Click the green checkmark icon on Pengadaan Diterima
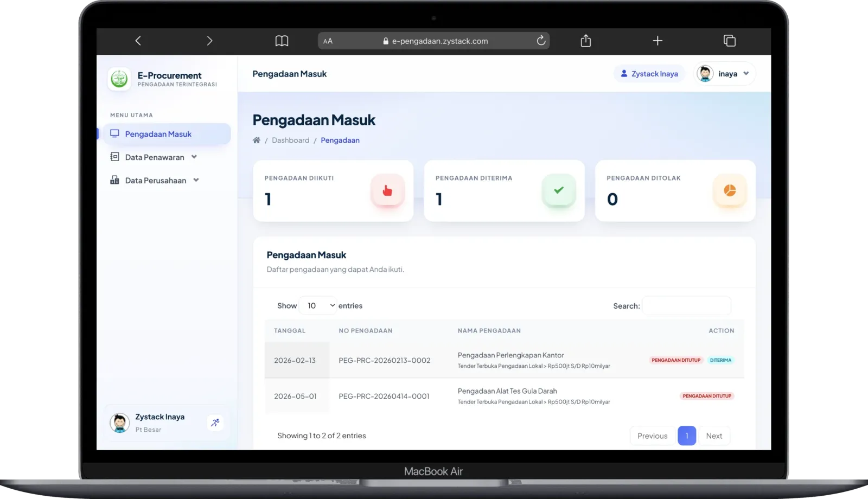Screen dimensions: 868x499 point(559,190)
